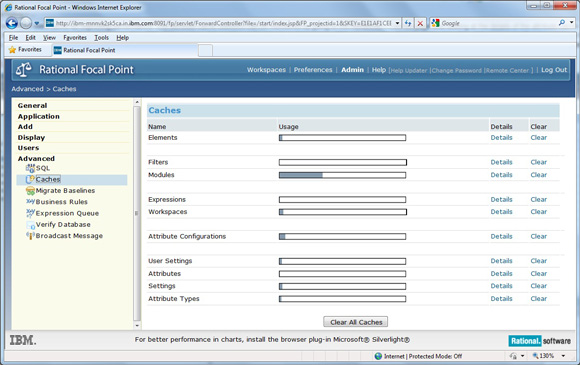
Task: Expand the Users section in sidebar
Action: point(28,148)
